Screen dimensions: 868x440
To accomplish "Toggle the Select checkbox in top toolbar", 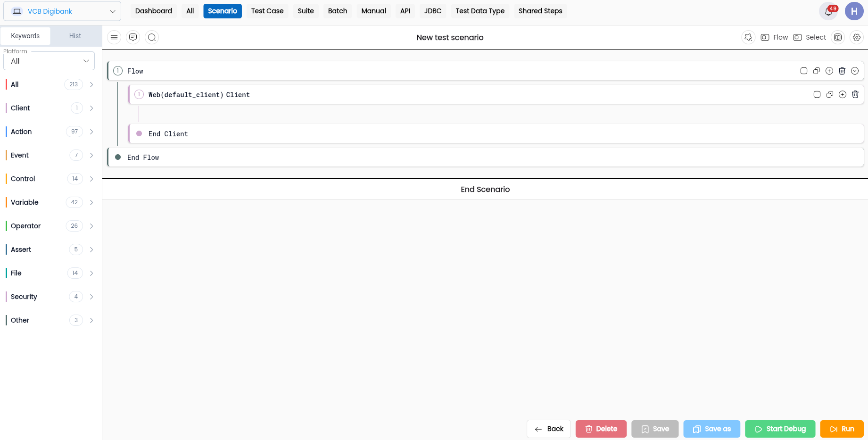I will pos(797,37).
